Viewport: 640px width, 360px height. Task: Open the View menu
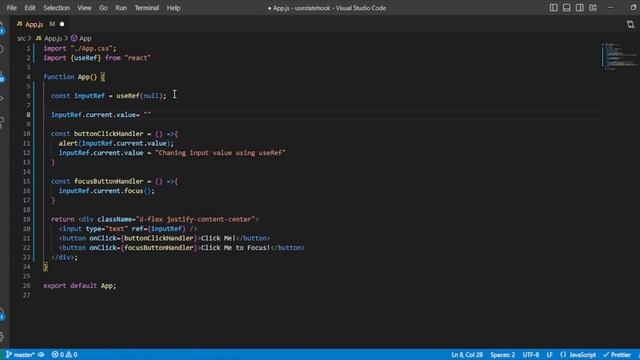[84, 8]
